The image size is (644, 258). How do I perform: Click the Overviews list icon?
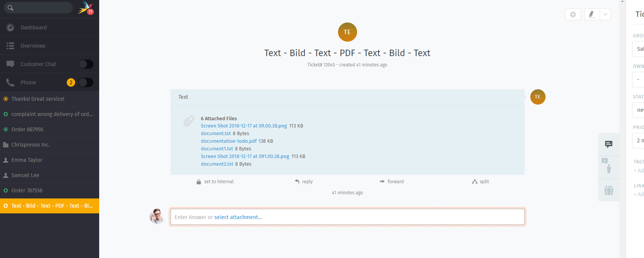10,46
